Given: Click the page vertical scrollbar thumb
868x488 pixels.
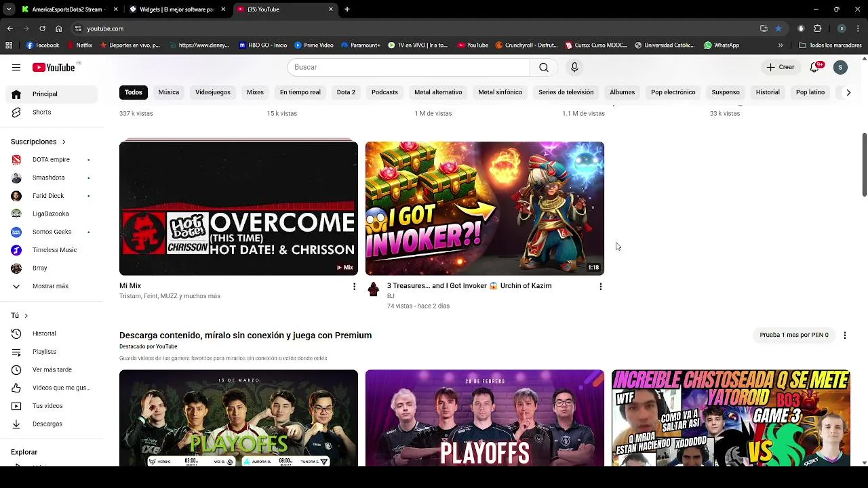Looking at the screenshot, I should click(864, 165).
